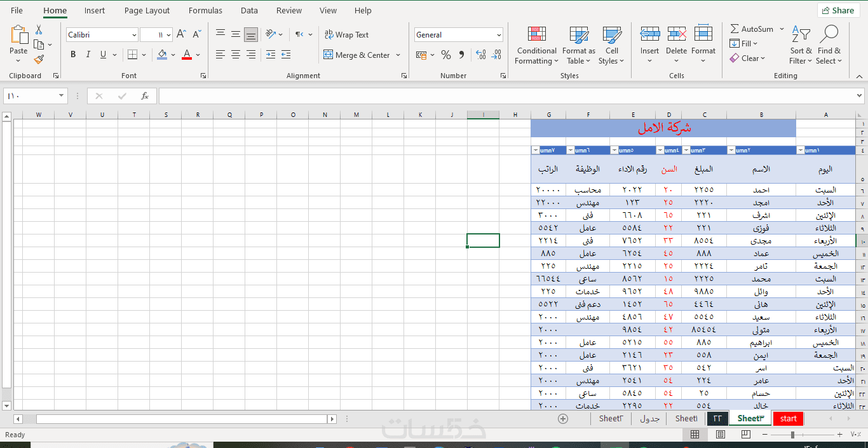Apply Comma Style number format
868x448 pixels.
pyautogui.click(x=461, y=55)
